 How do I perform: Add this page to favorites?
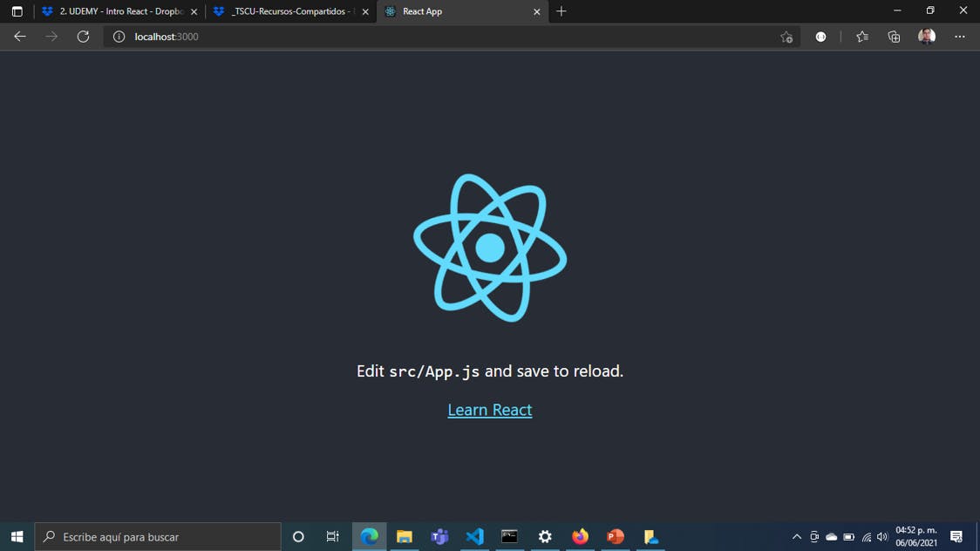(786, 37)
